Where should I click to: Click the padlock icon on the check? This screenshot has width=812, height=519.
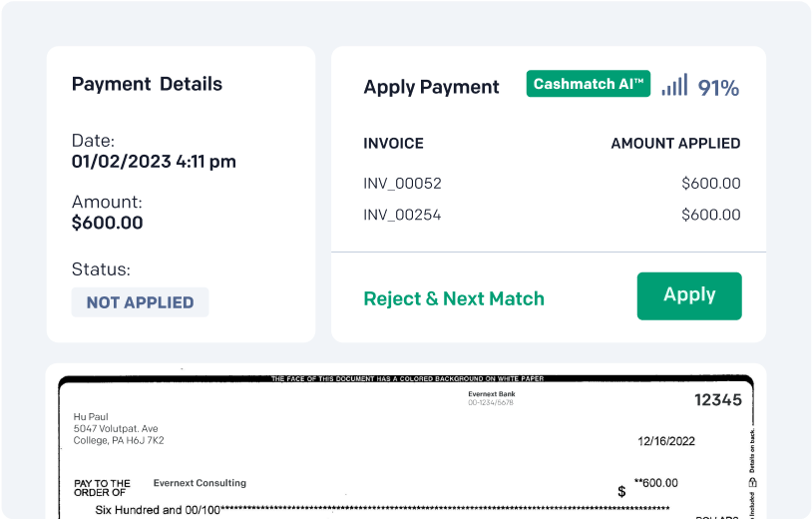tap(753, 482)
